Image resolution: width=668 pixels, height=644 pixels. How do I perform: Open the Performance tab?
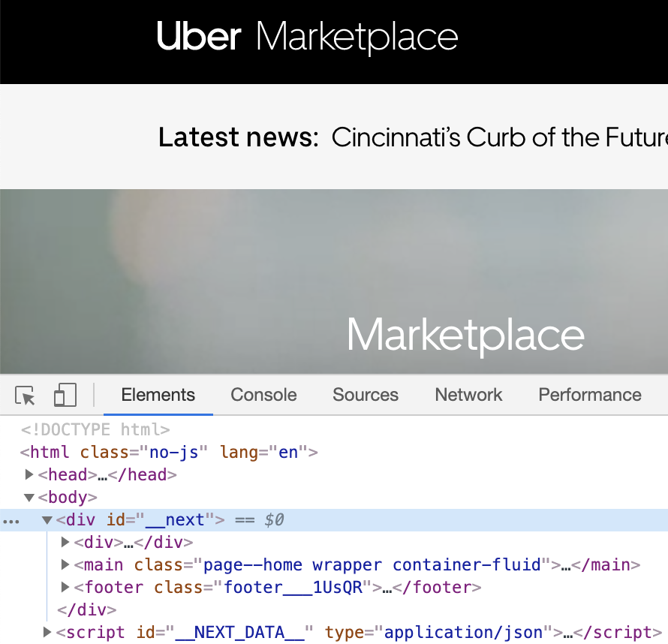(x=590, y=395)
